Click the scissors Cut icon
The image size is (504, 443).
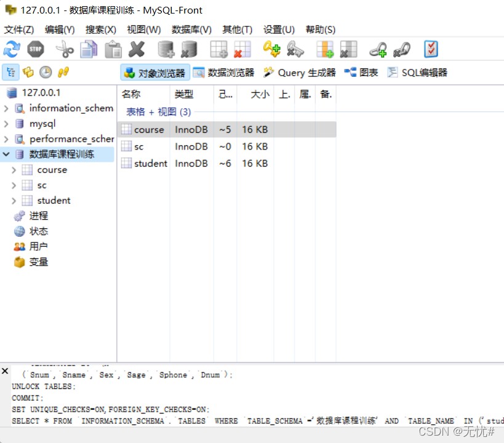[x=65, y=49]
